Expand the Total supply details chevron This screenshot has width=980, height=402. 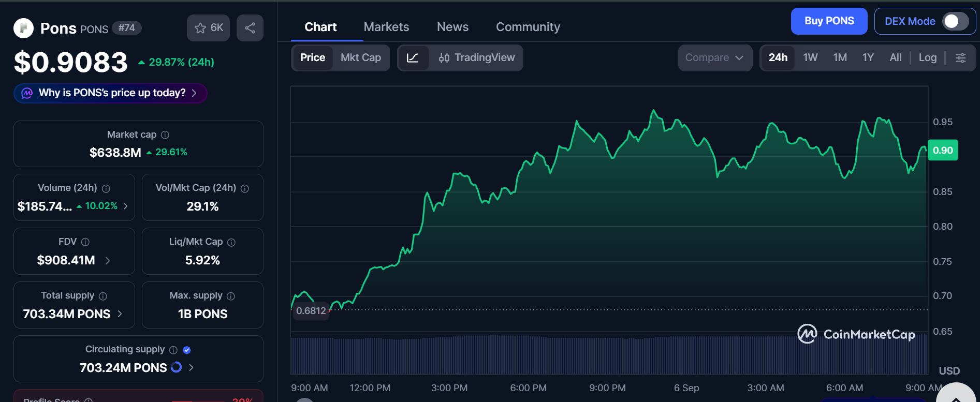tap(120, 314)
